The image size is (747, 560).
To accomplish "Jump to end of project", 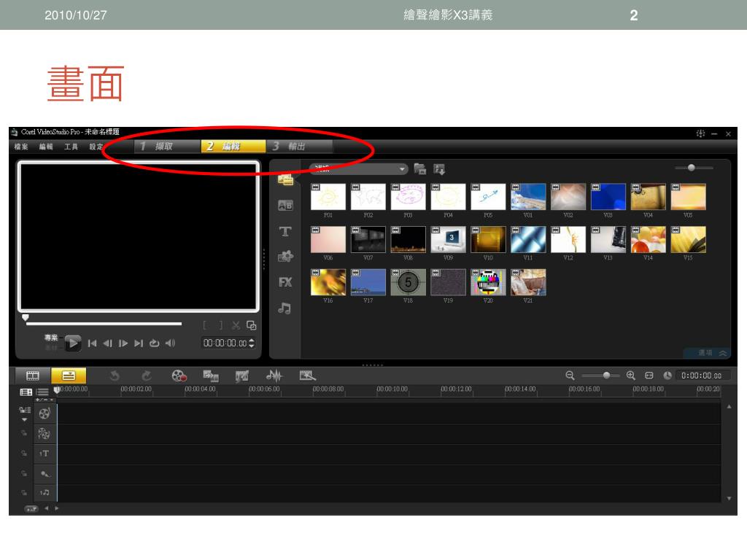I will click(139, 343).
